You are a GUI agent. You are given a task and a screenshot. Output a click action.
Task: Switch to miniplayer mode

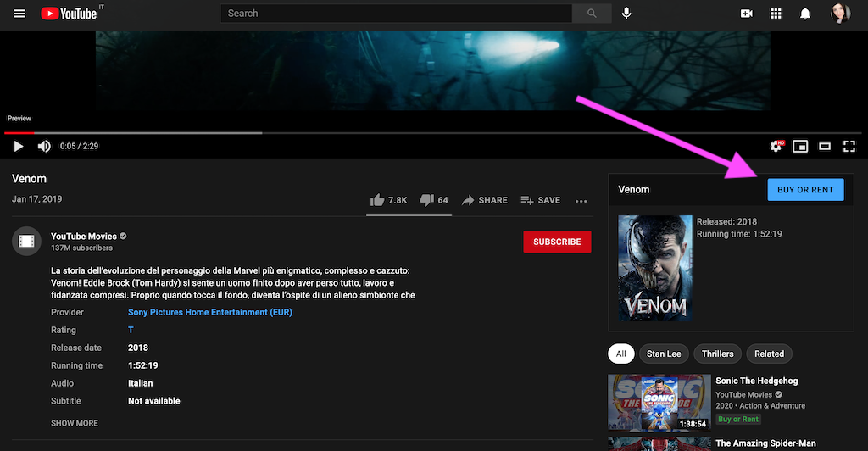pos(800,146)
